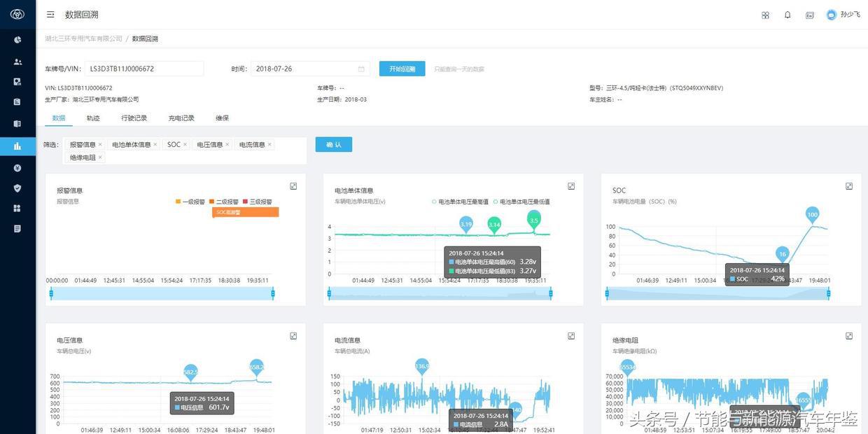
Task: Click the 开始回溯 button
Action: point(402,67)
